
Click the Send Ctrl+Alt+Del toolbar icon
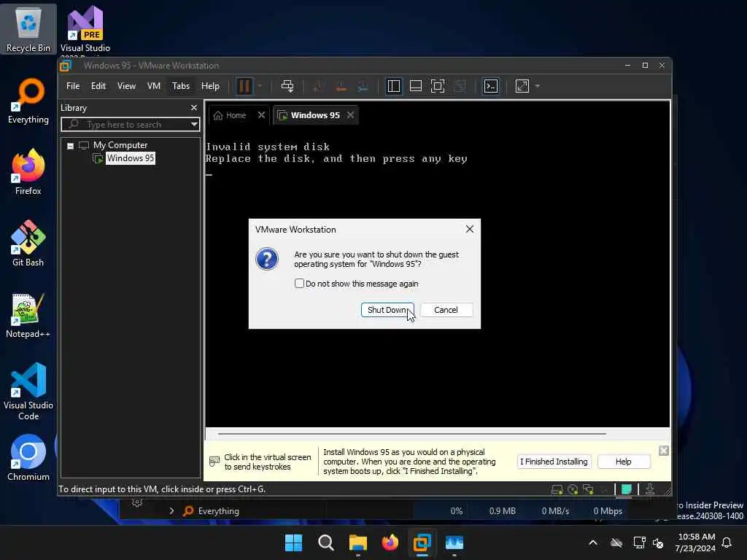[287, 86]
